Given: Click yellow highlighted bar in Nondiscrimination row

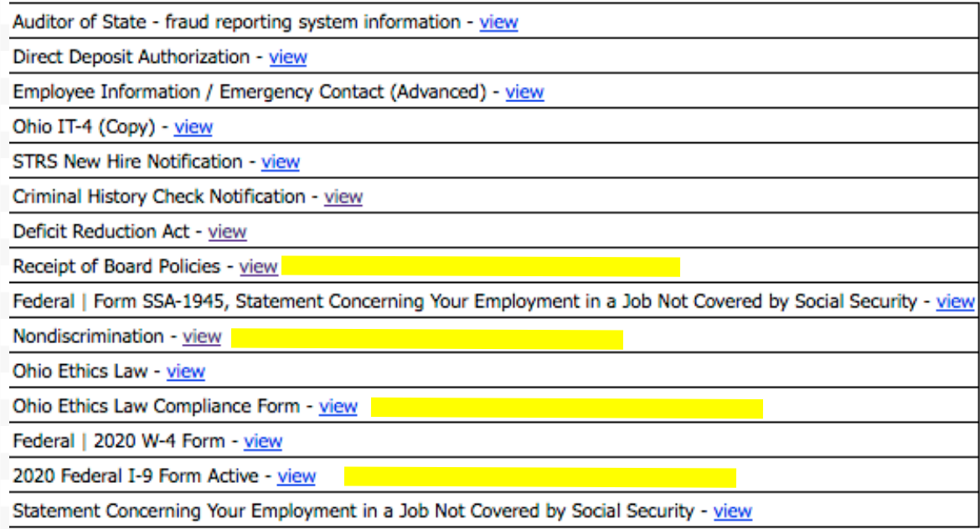Looking at the screenshot, I should click(x=426, y=339).
